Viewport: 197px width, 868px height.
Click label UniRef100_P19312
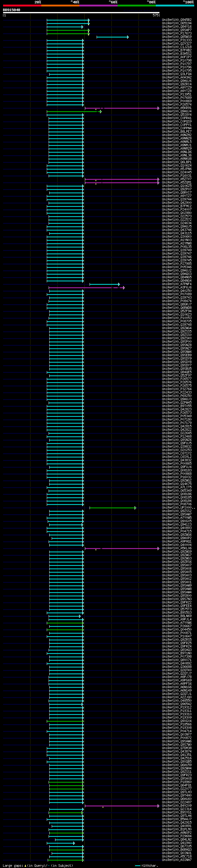(172, 707)
